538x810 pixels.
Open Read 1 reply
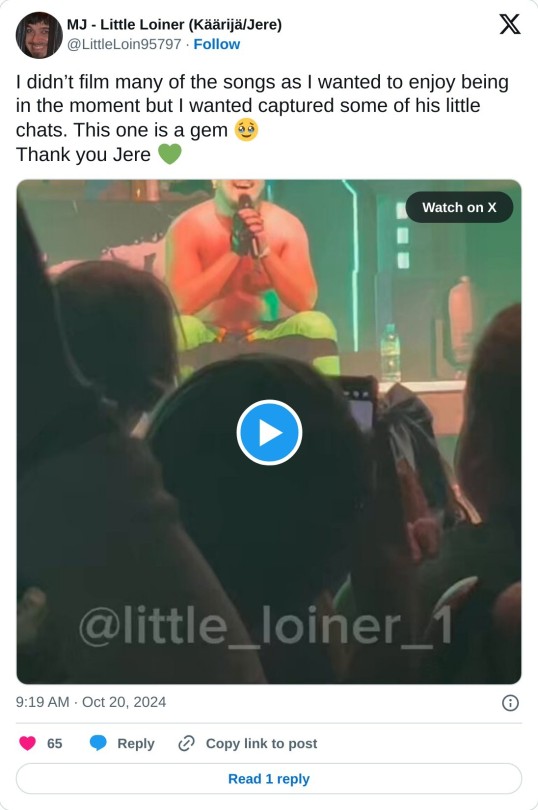269,778
